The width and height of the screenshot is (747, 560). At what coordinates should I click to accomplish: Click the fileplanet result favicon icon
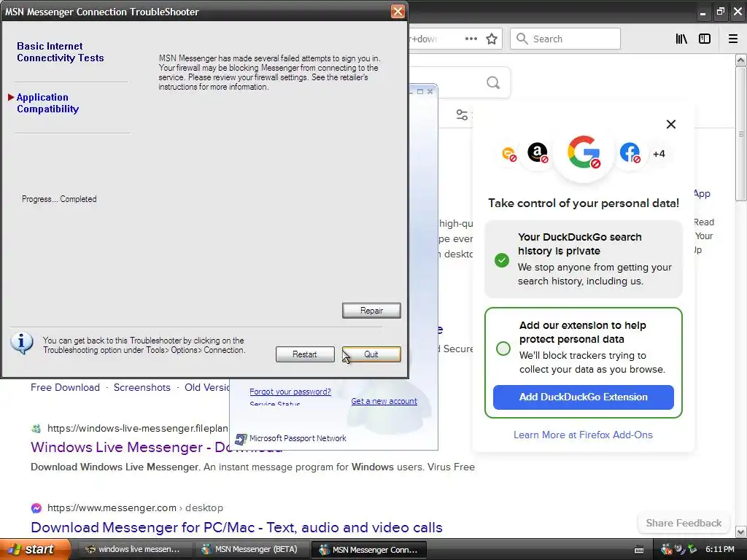36,429
